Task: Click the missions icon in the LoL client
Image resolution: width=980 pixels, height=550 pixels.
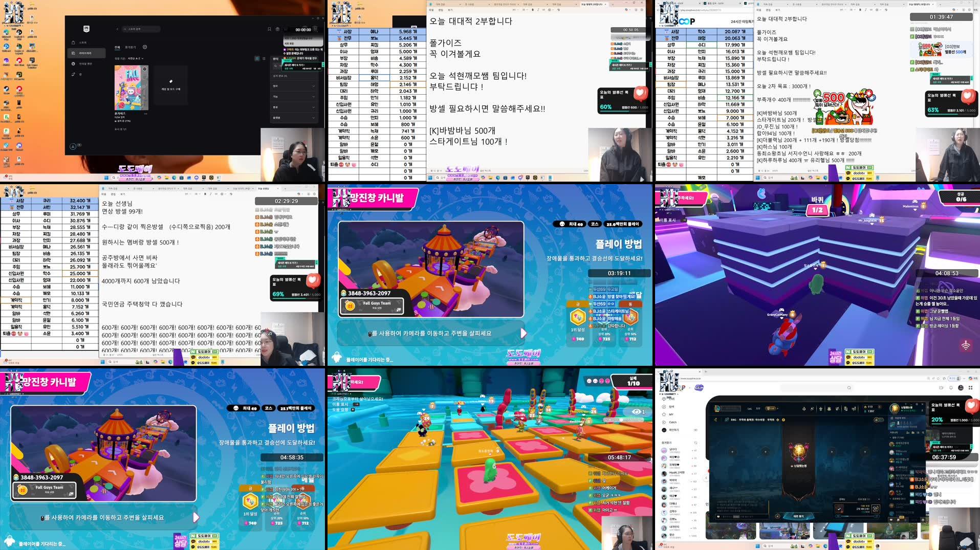Action: pos(854,409)
